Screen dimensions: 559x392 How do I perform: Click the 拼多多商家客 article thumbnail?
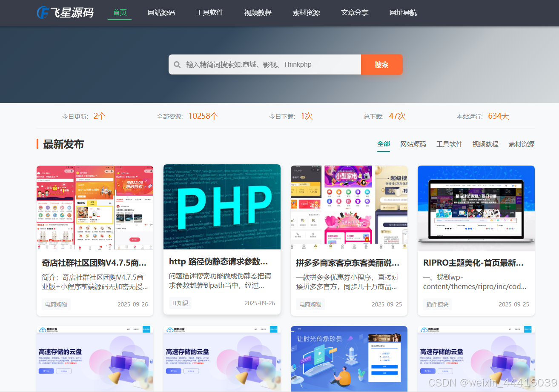(x=349, y=207)
